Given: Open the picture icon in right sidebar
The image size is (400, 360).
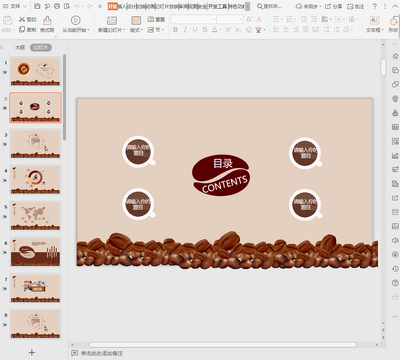Looking at the screenshot, I should point(395,226).
